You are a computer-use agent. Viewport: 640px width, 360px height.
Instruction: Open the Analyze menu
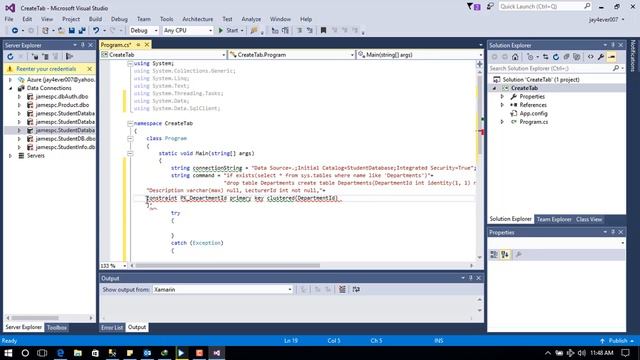pyautogui.click(x=251, y=19)
